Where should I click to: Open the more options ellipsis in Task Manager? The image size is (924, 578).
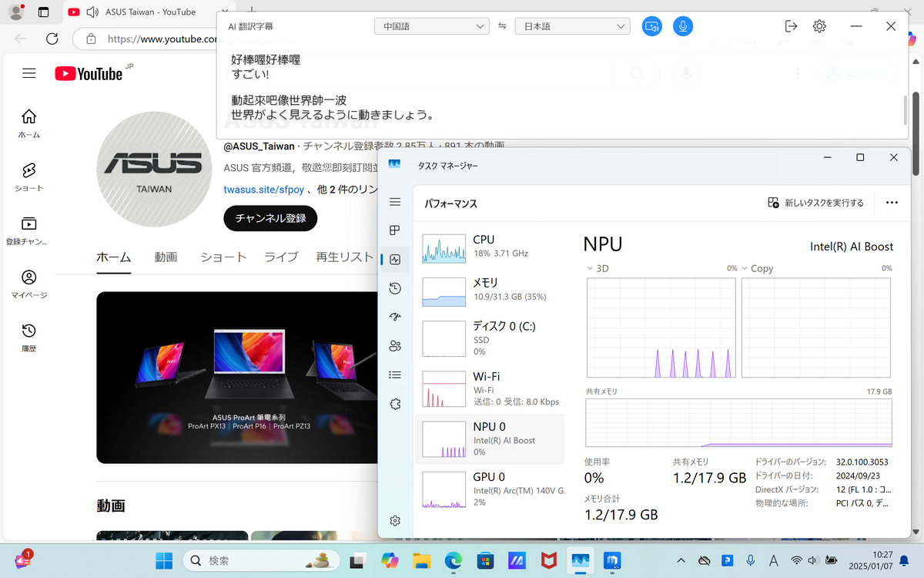(x=892, y=203)
